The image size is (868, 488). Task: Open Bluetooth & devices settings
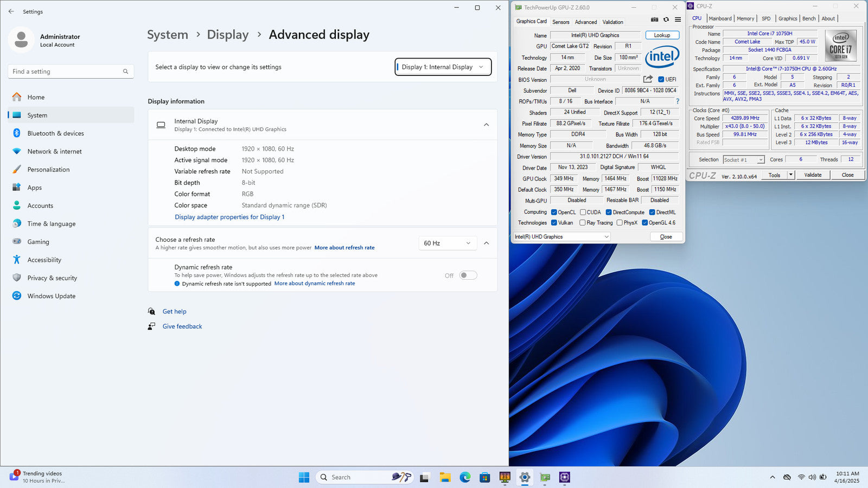click(71, 133)
